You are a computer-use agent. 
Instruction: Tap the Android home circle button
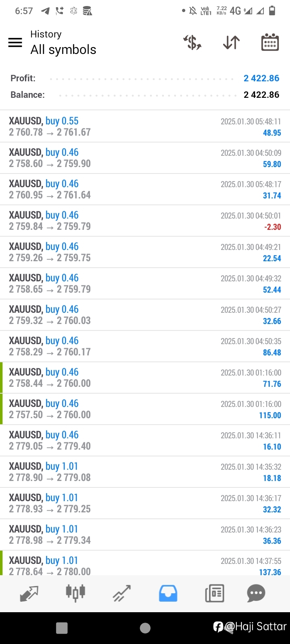[x=145, y=628]
